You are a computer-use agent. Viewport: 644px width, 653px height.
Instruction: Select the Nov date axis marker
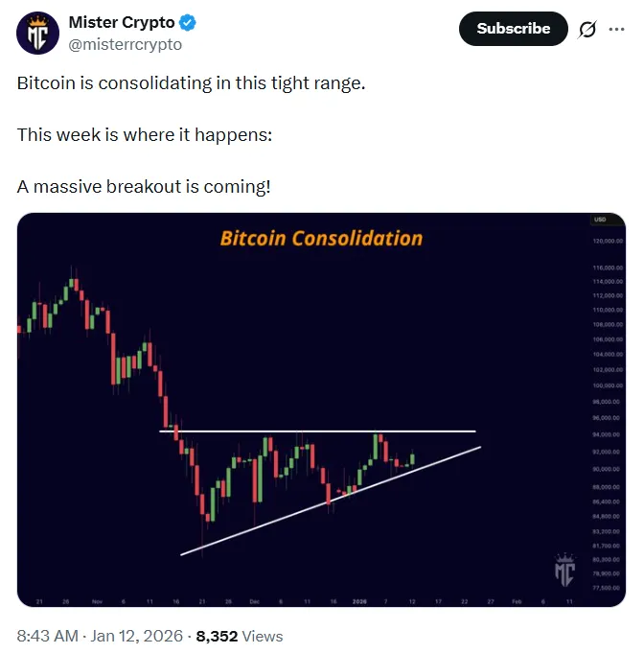tap(97, 601)
